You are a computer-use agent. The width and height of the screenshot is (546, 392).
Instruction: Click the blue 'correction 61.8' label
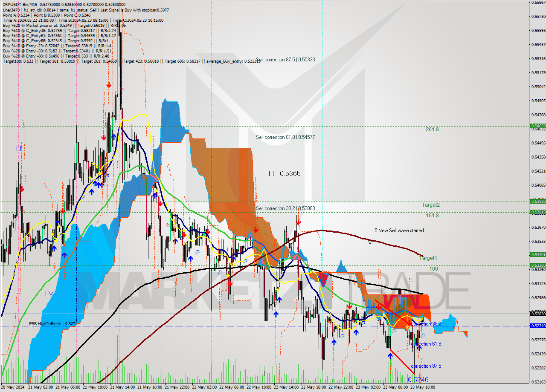coord(426,344)
